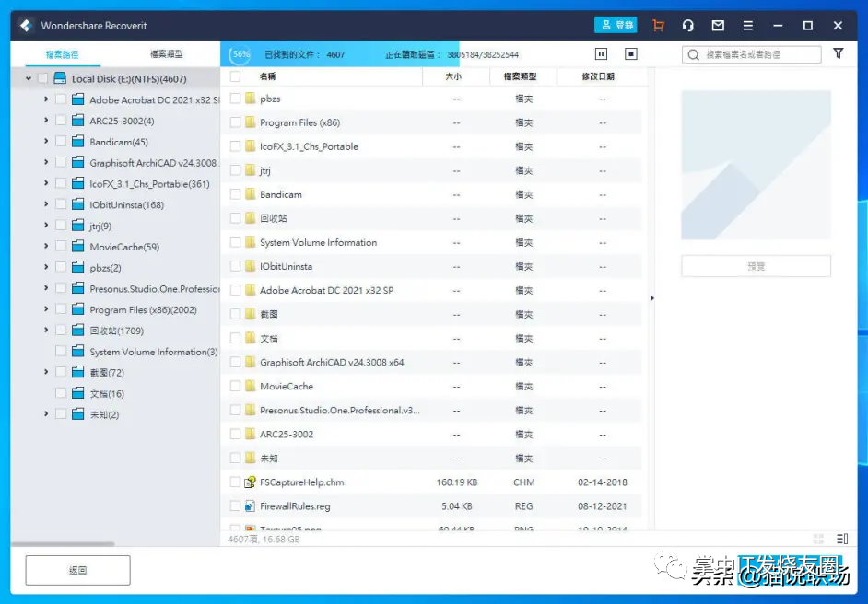This screenshot has width=868, height=604.
Task: Click the 返回 back button
Action: tap(77, 570)
